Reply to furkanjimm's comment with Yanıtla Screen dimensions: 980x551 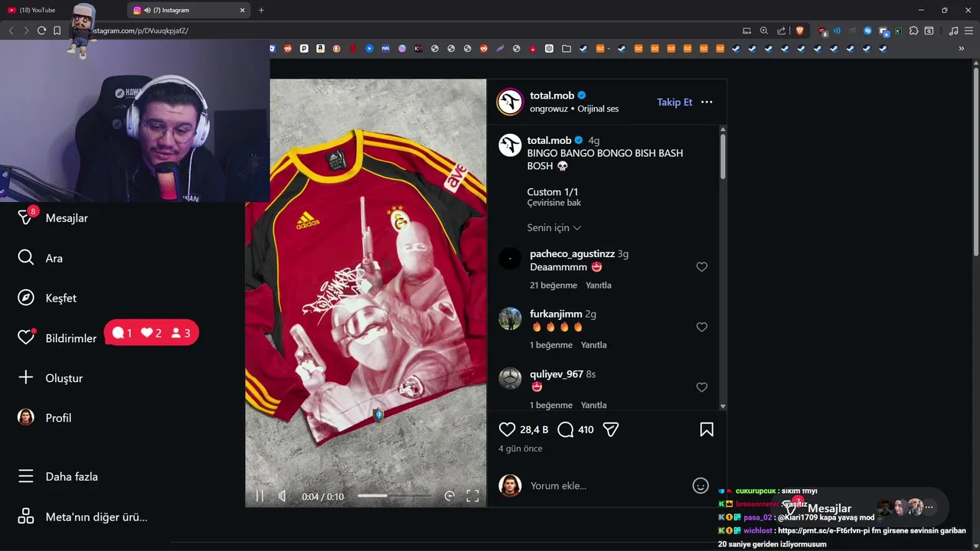pyautogui.click(x=593, y=345)
